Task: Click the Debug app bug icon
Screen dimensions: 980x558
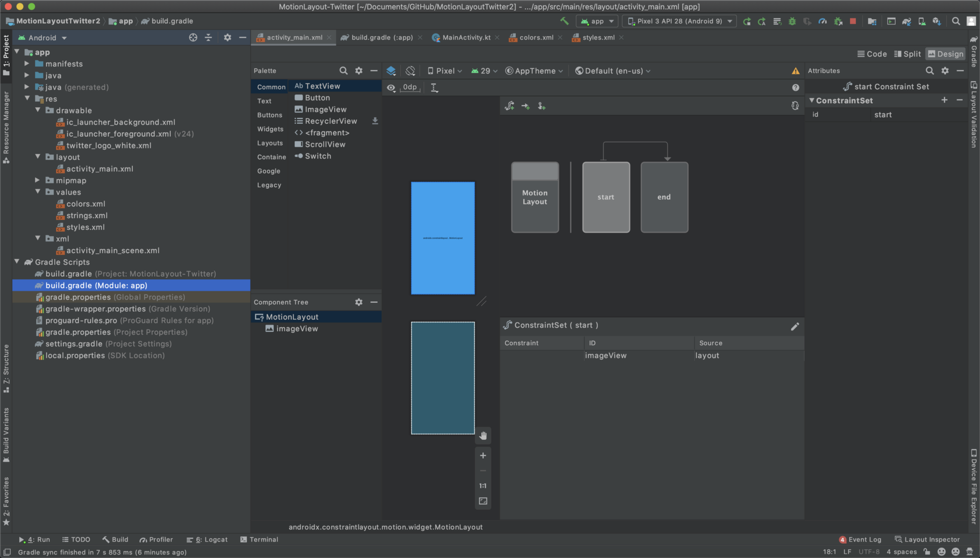Action: click(792, 21)
